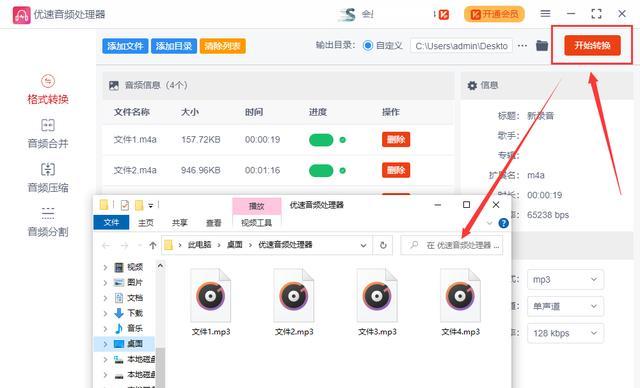Click the 优速音频处理器 app logo
The height and width of the screenshot is (388, 640).
click(x=21, y=15)
